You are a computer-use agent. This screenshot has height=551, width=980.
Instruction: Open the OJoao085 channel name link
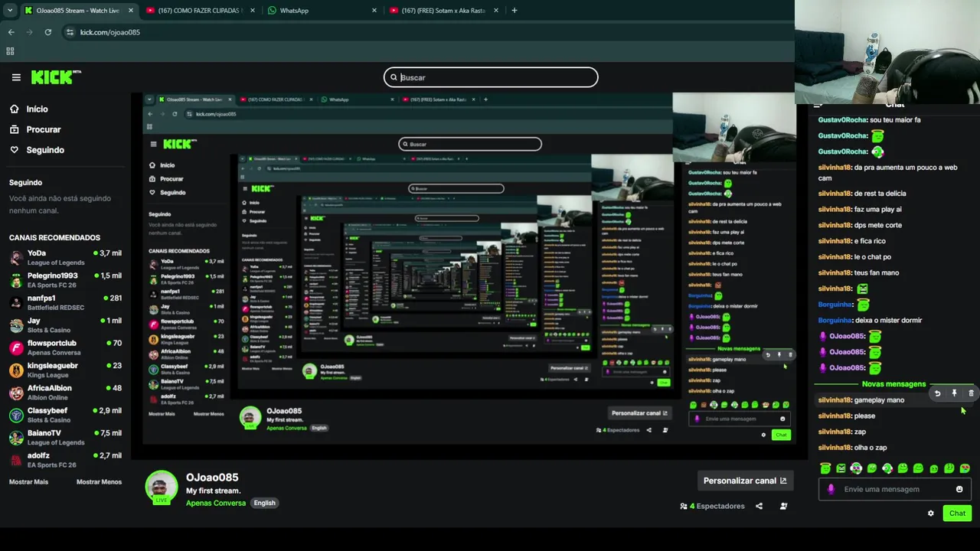click(212, 478)
